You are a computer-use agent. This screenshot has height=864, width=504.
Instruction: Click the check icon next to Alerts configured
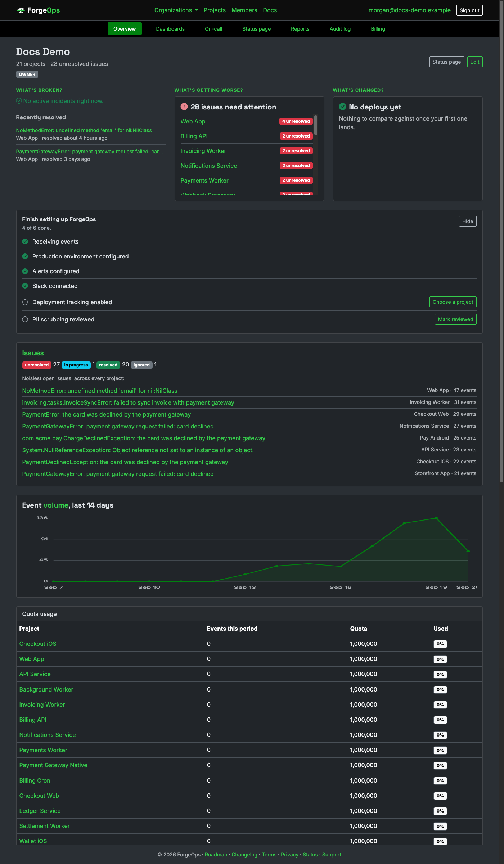pyautogui.click(x=25, y=271)
